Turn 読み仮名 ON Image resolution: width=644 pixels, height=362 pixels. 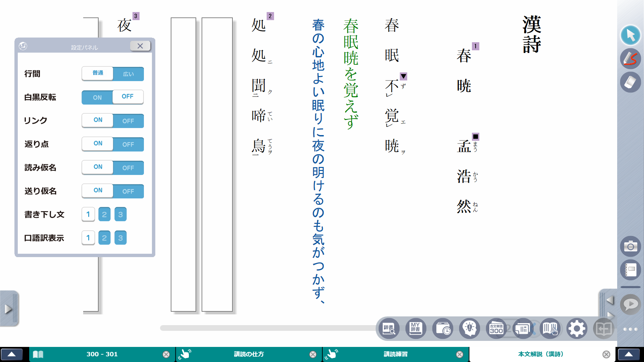pos(98,167)
